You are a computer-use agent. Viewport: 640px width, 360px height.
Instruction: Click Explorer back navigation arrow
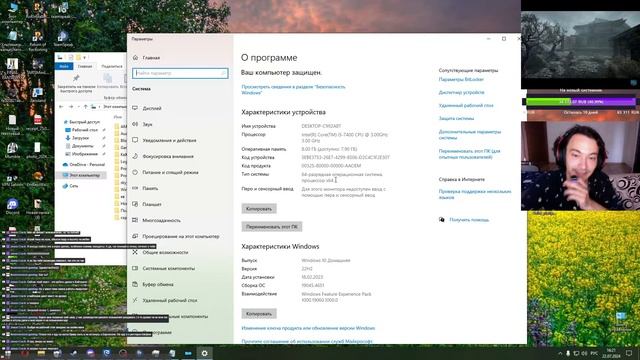point(61,107)
